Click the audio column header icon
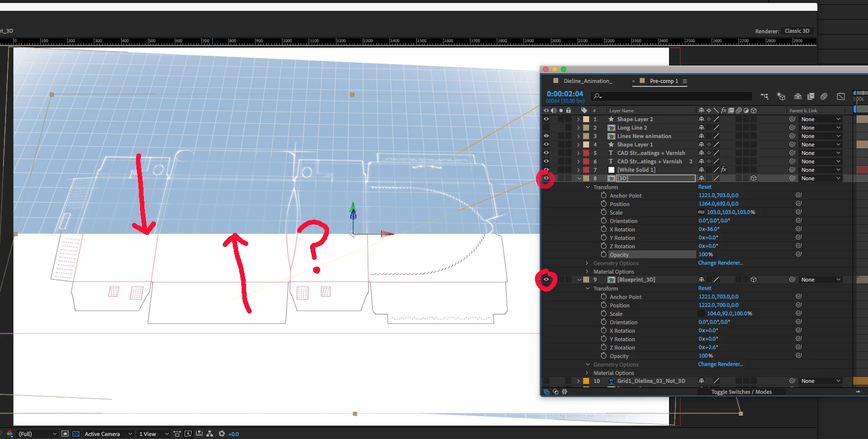 553,111
